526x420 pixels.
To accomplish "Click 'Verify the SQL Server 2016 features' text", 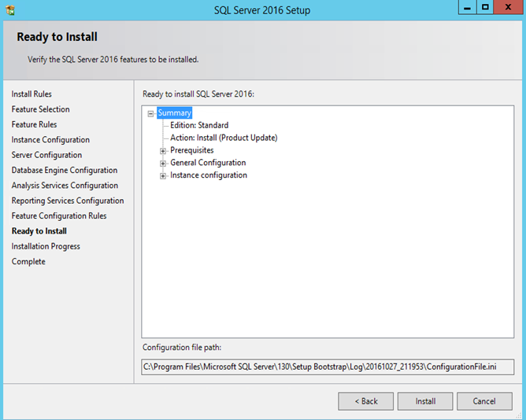I will [x=113, y=60].
